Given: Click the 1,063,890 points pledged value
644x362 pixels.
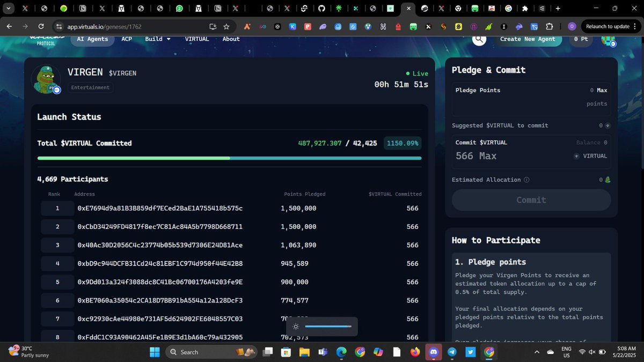Looking at the screenshot, I should coord(298,245).
